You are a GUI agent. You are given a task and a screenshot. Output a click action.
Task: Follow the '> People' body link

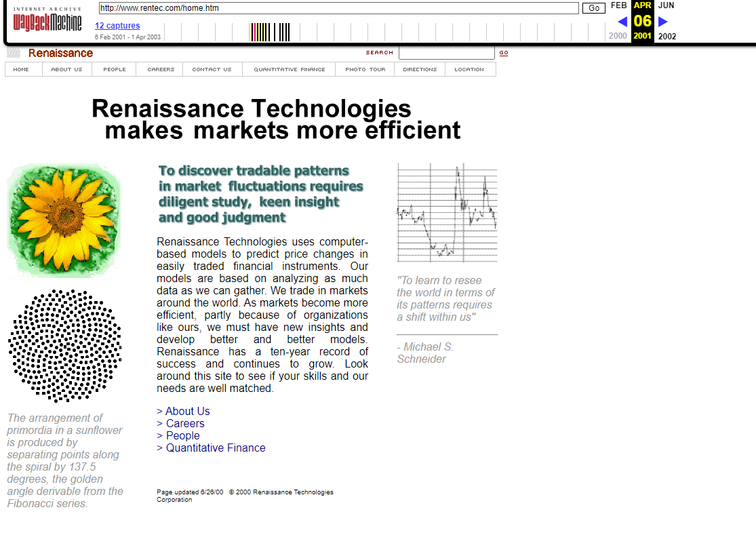coord(178,435)
